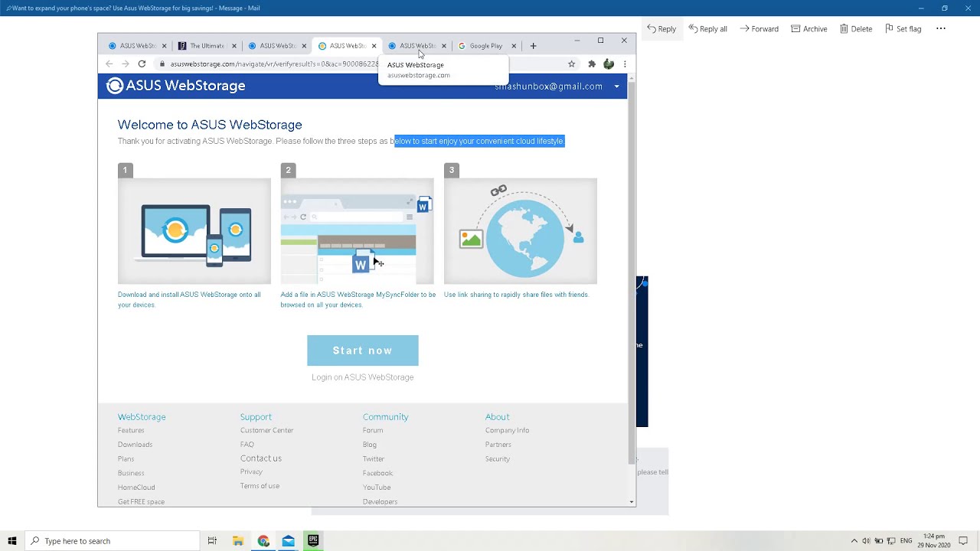Open Mail's more actions ellipsis
The height and width of the screenshot is (551, 980).
pos(941,28)
